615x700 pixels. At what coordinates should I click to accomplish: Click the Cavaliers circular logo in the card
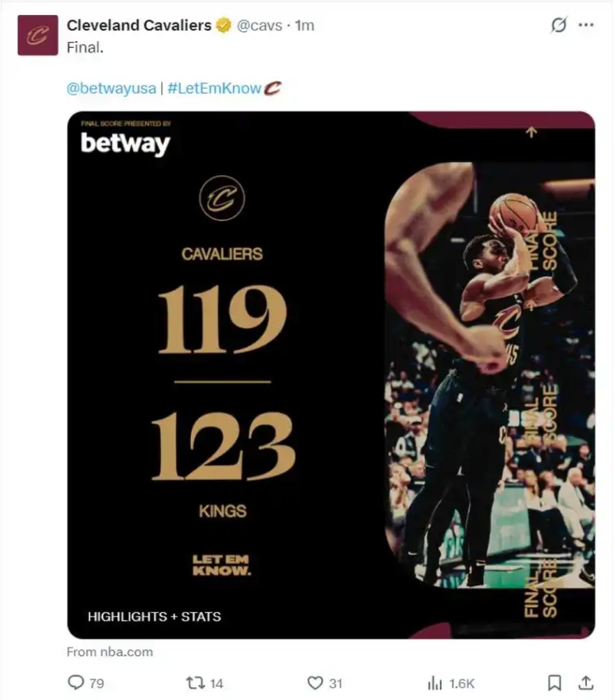click(x=222, y=198)
